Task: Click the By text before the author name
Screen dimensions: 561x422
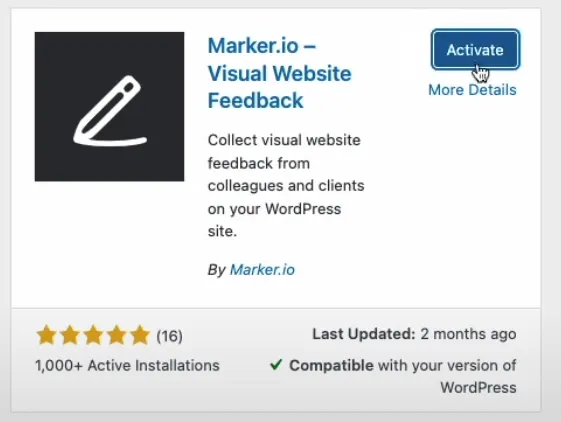Action: tap(216, 270)
